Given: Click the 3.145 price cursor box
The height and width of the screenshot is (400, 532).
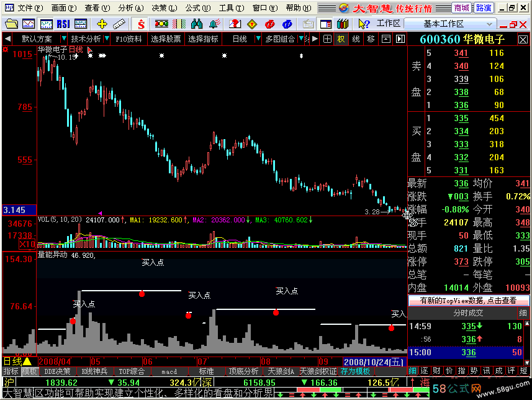Looking at the screenshot, I should coord(19,210).
